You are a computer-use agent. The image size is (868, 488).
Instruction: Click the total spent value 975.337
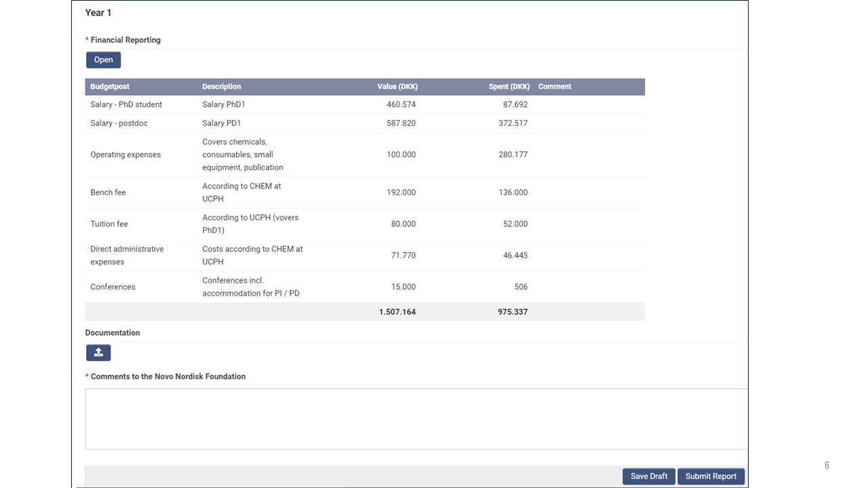coord(513,312)
